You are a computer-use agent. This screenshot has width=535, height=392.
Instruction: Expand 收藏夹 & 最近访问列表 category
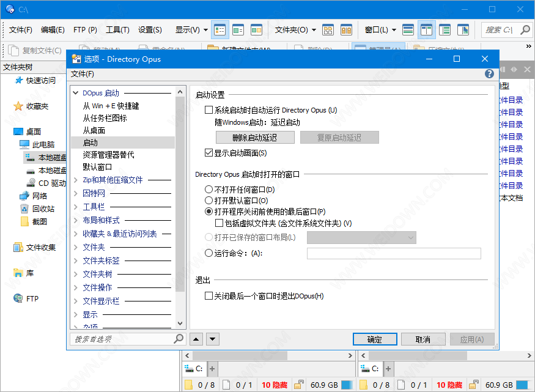coord(76,234)
